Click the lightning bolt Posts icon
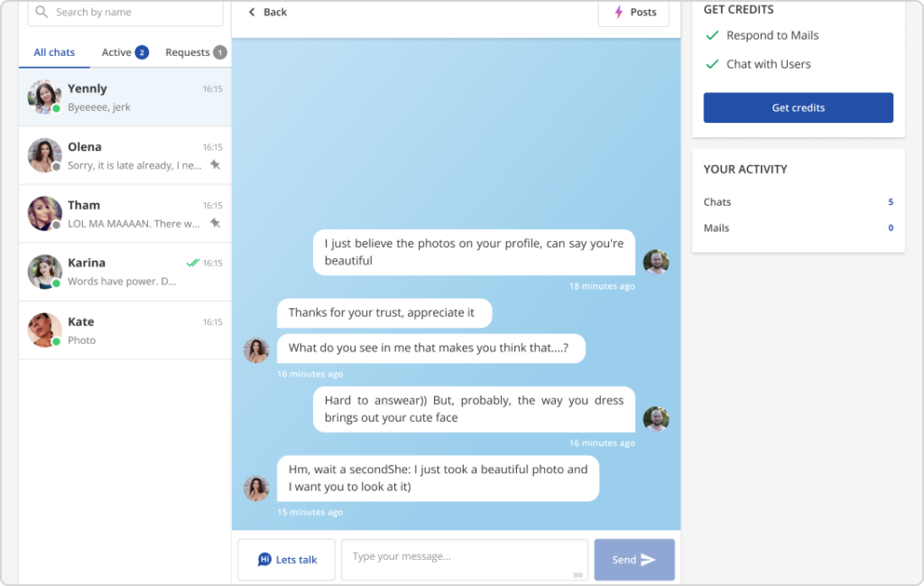 click(618, 13)
